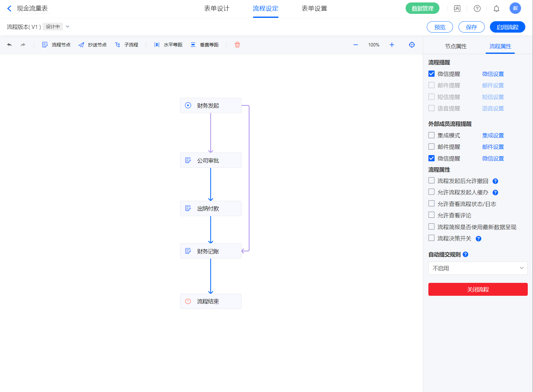Zoom out with the minus icon
This screenshot has width=533, height=392.
(x=356, y=45)
